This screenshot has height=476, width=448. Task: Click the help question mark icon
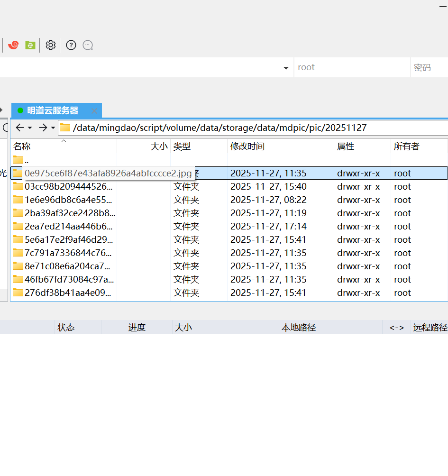pos(70,45)
